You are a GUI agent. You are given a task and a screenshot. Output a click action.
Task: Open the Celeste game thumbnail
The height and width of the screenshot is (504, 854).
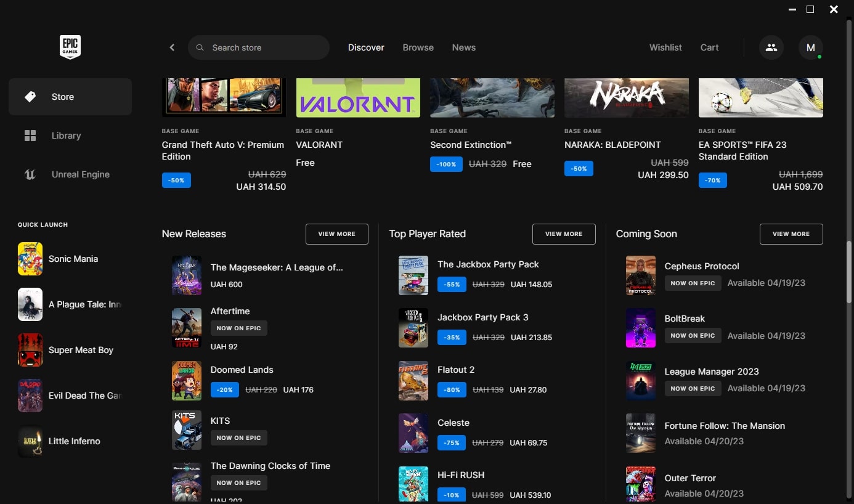[x=413, y=433]
